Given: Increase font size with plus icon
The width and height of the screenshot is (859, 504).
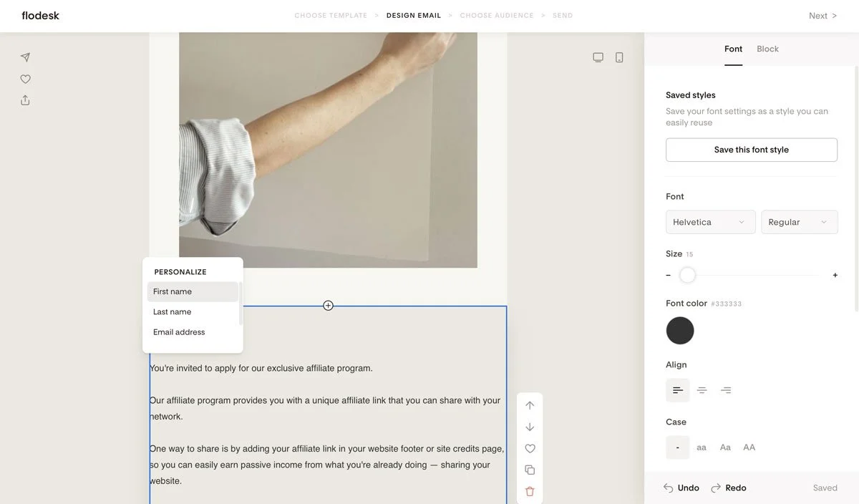Looking at the screenshot, I should point(835,275).
